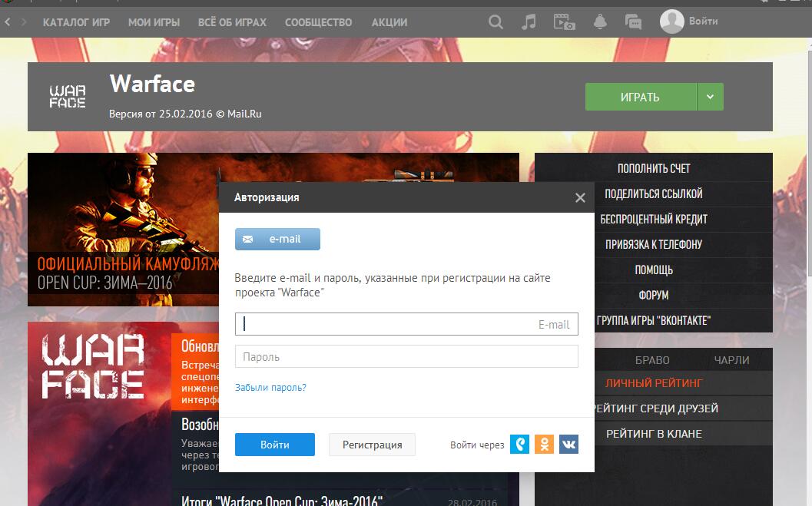Expand dropdown arrow next to ИГРАТЬ
The image size is (812, 506).
tap(710, 97)
